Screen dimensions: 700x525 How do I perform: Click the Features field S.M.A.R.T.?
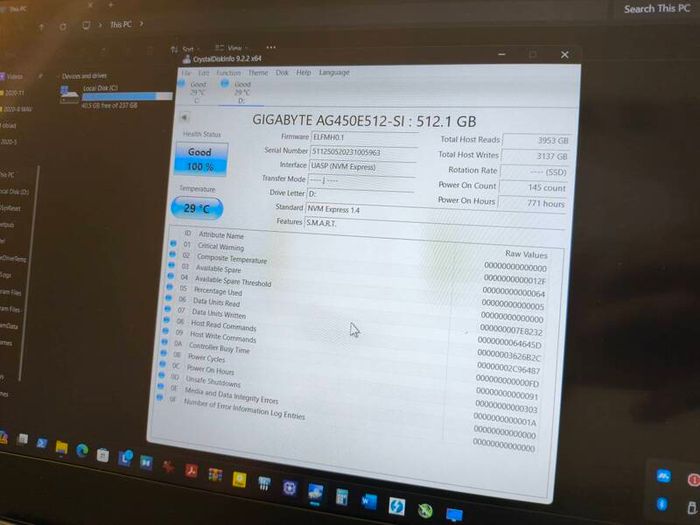(x=434, y=224)
